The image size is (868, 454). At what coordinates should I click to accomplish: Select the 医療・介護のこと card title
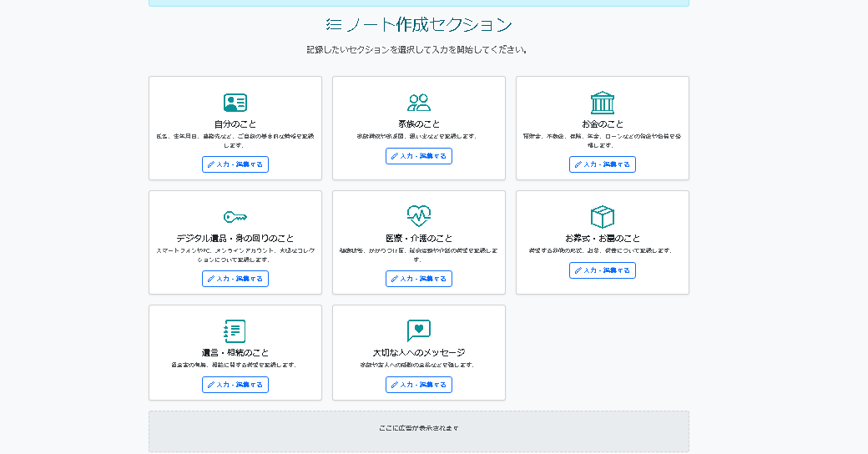click(x=419, y=238)
